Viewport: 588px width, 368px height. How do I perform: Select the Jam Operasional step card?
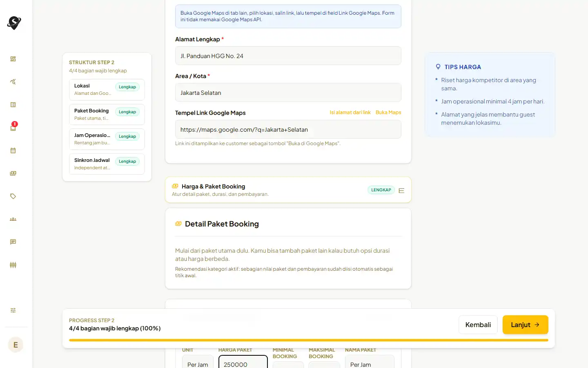click(107, 139)
